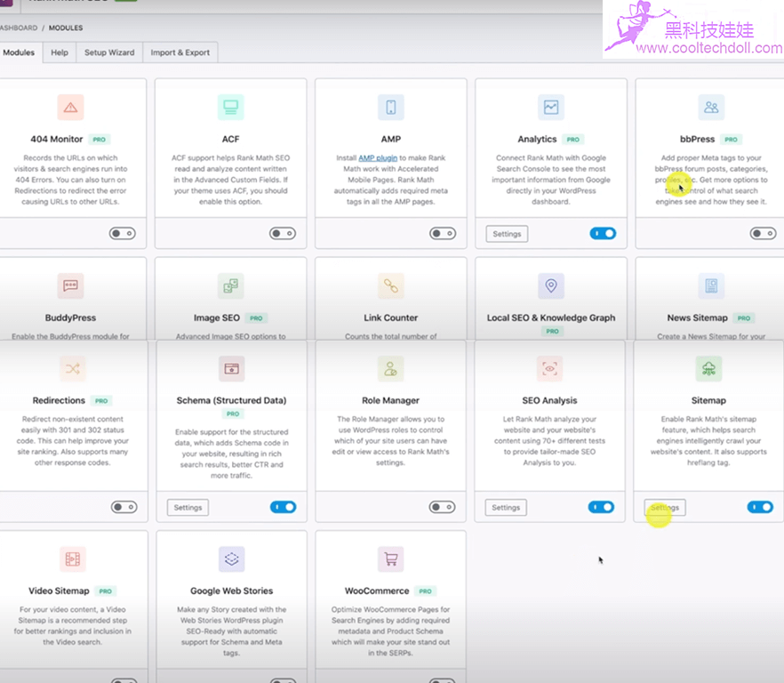
Task: Click the Schema structured data icon
Action: pos(231,369)
